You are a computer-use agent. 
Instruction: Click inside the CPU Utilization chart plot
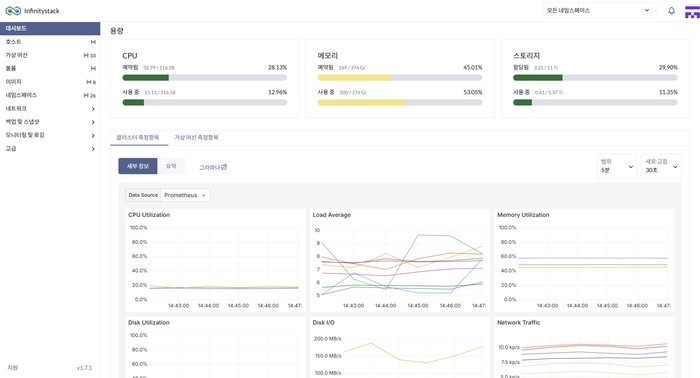[x=223, y=263]
